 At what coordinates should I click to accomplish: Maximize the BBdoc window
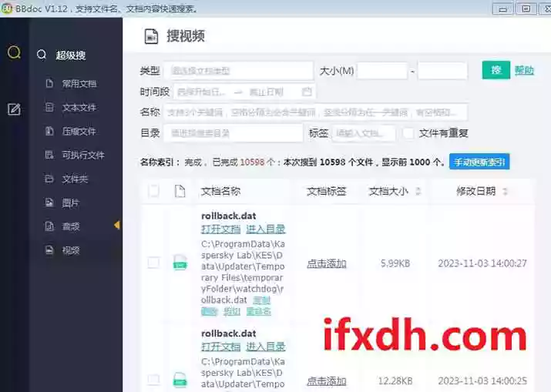[x=526, y=8]
